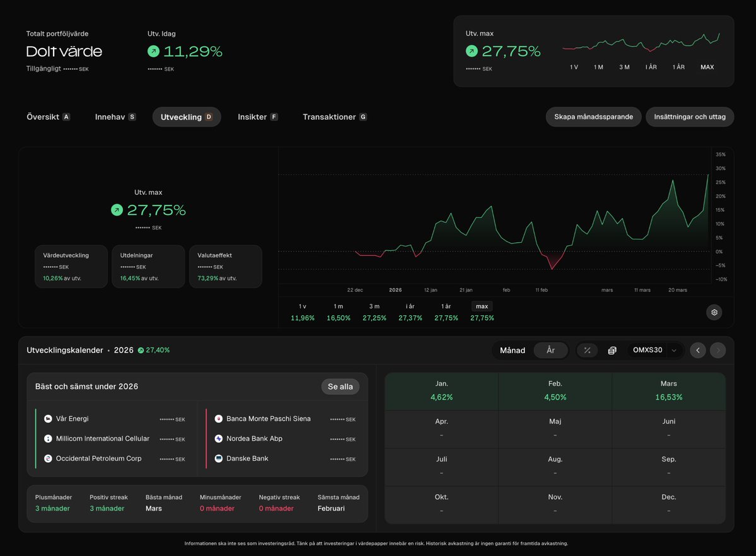Viewport: 756px width, 556px height.
Task: Click small green icon beside 27,40%
Action: point(141,350)
